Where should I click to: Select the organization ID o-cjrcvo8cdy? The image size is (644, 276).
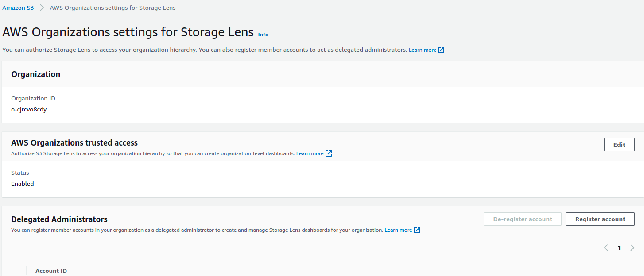29,109
